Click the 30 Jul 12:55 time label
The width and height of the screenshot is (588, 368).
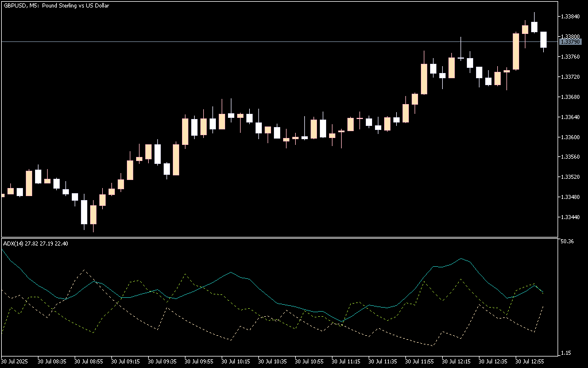[x=529, y=362]
